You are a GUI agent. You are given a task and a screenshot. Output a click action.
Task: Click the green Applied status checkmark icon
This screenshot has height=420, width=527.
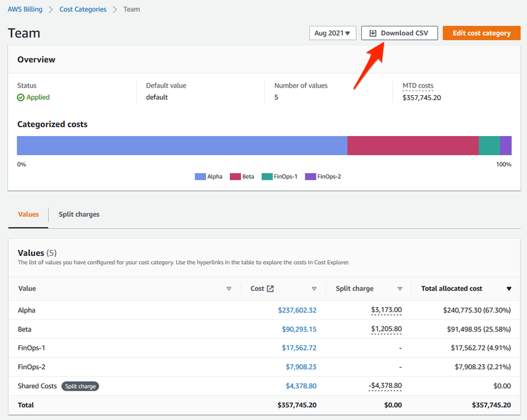click(x=21, y=98)
